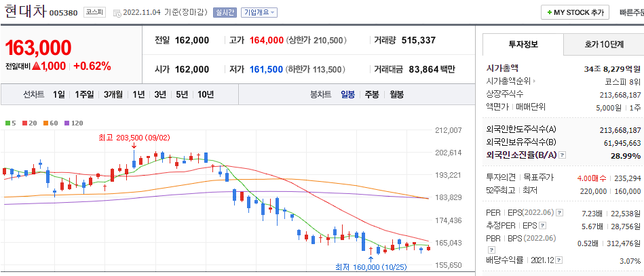Open 빠른주문 link

tap(632, 12)
